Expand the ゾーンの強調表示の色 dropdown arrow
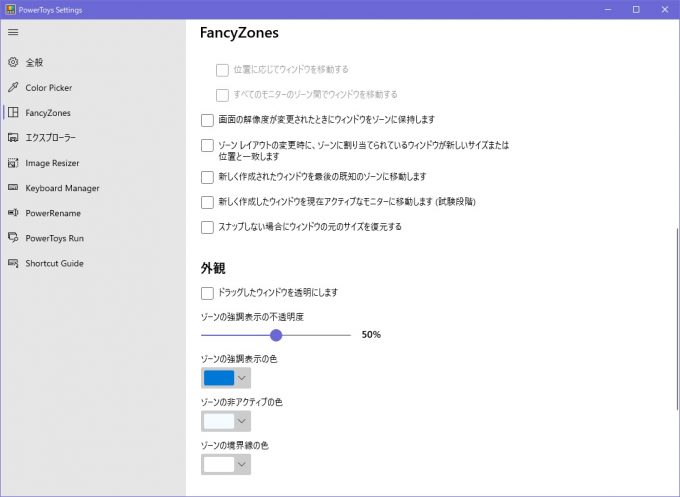 pyautogui.click(x=242, y=378)
